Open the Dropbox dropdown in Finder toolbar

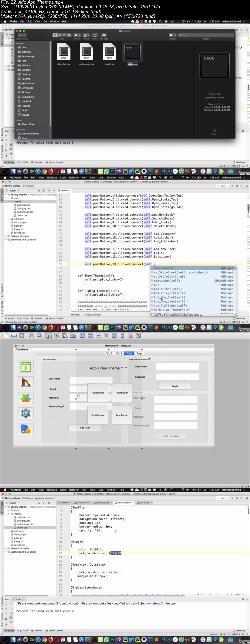(x=172, y=35)
